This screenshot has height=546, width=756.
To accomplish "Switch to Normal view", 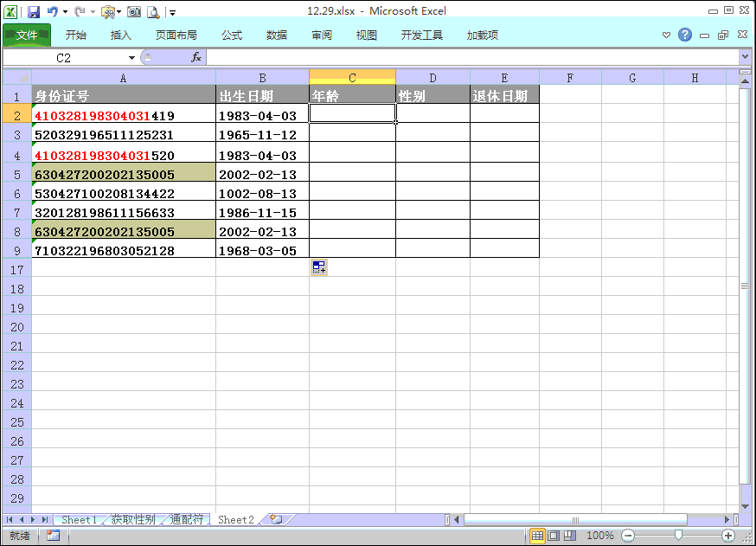I will [537, 536].
